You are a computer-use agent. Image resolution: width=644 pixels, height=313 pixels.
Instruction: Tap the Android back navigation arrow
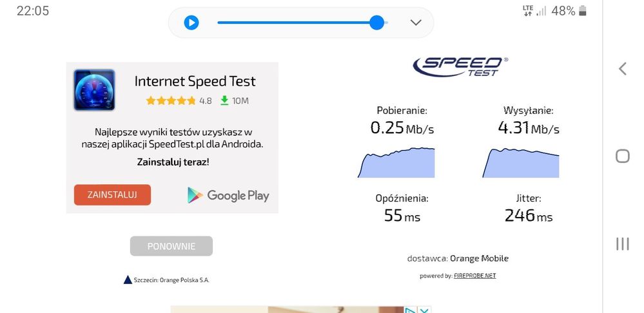coord(622,69)
